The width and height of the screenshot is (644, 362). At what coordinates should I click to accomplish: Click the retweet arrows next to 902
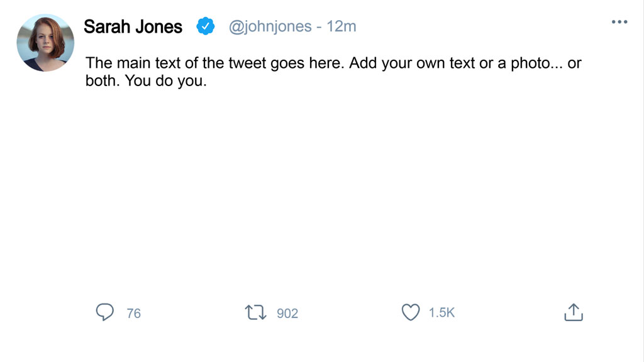255,312
